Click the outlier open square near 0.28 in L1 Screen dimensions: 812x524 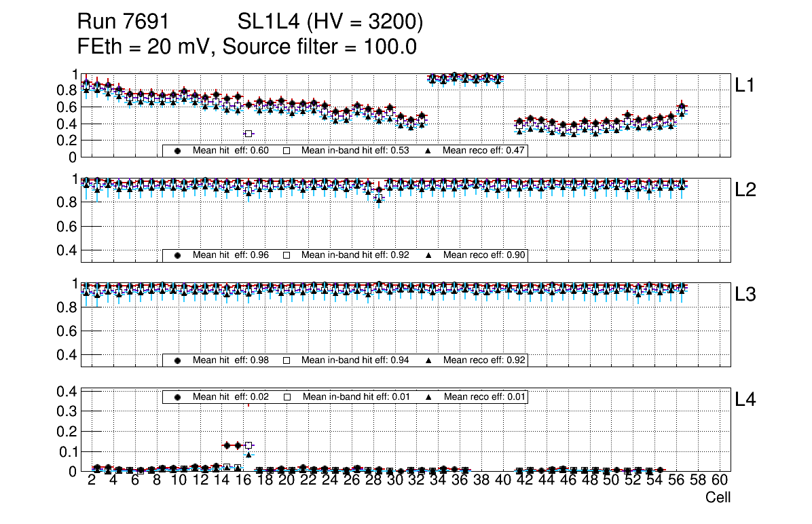248,134
